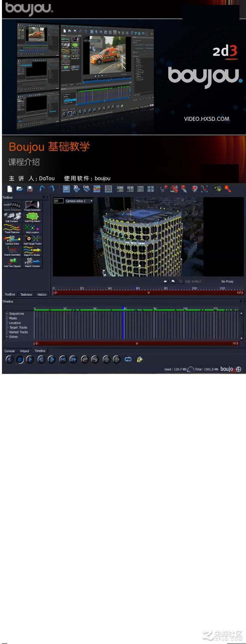The height and width of the screenshot is (644, 246).
Task: Click the Export Camera icon
Action: pos(32,263)
